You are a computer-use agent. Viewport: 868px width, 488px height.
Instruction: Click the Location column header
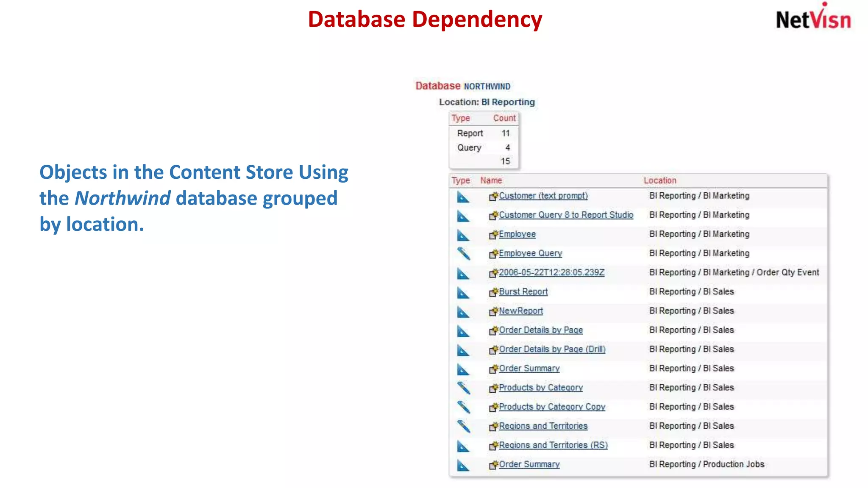[x=659, y=180]
